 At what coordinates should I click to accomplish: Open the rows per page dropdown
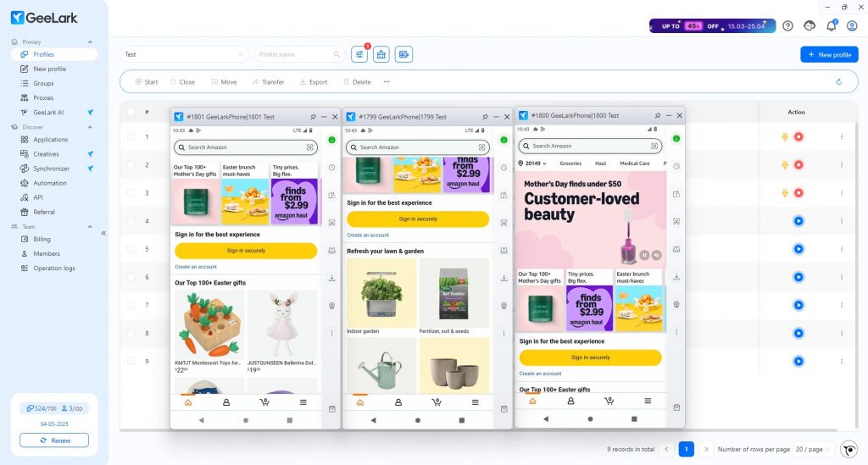tap(813, 449)
